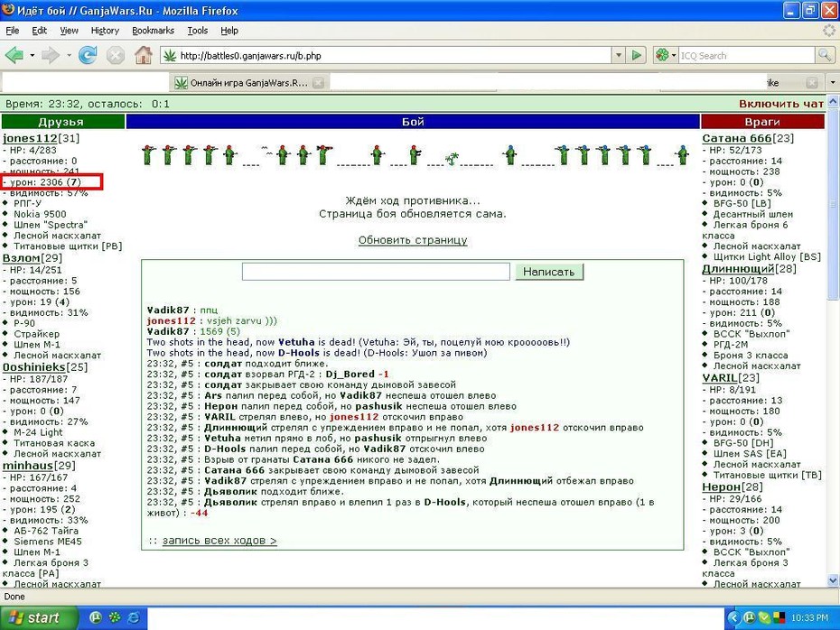Screen dimensions: 840x630
Task: Open the Forward history dropdown arrow
Action: [x=69, y=55]
